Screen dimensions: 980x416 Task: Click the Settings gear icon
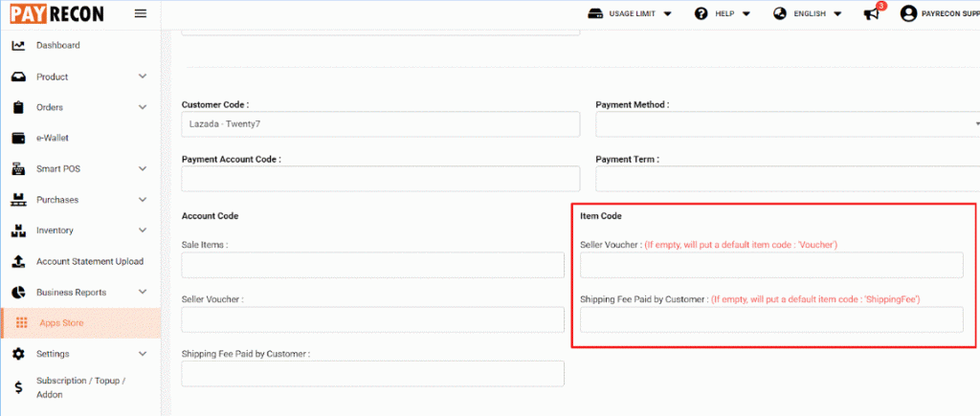coord(19,354)
